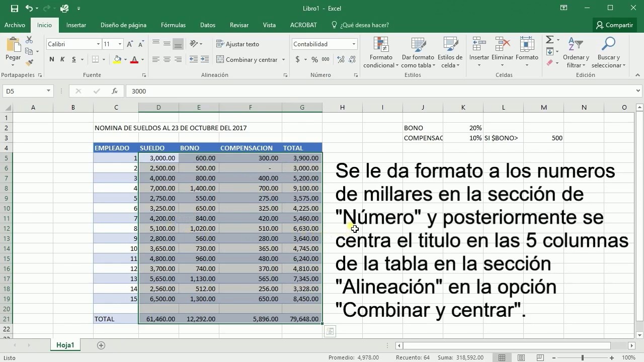The width and height of the screenshot is (644, 362).
Task: Select the Hoja1 sheet tab
Action: click(65, 345)
